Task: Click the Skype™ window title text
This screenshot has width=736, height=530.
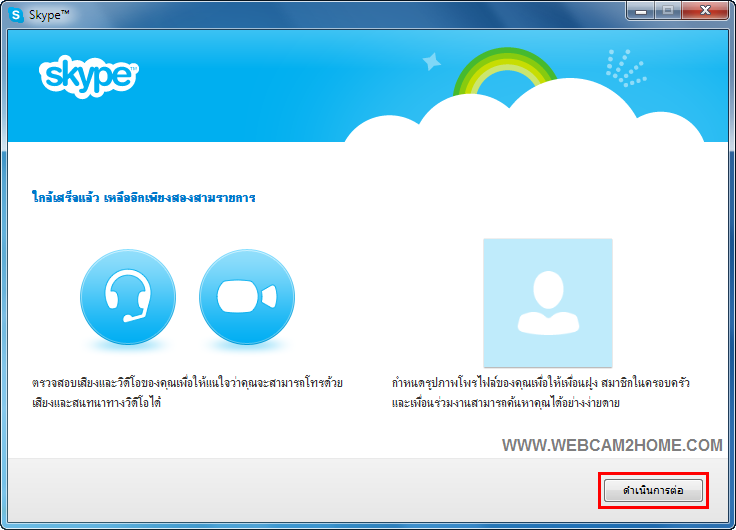Action: tap(50, 12)
